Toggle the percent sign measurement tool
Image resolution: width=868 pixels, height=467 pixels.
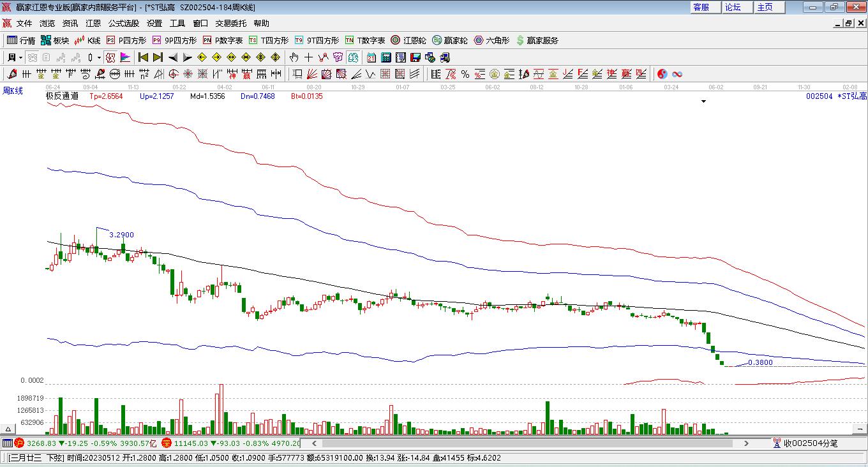465,74
